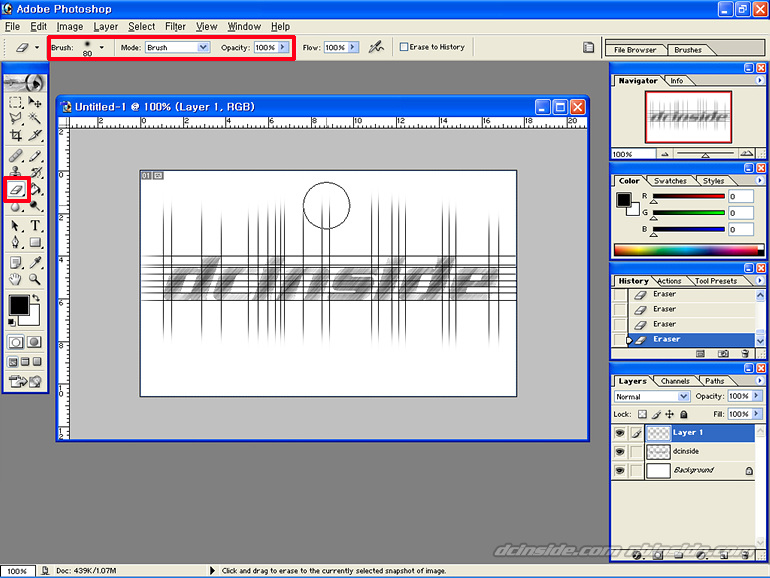Viewport: 770px width, 578px height.
Task: Open the Image menu
Action: tap(70, 27)
